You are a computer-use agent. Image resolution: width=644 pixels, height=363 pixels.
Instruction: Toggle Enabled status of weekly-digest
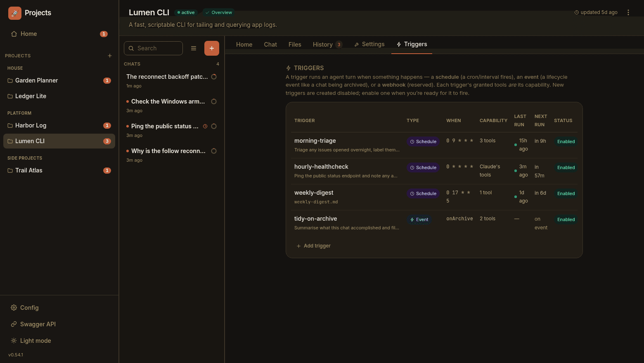point(566,193)
